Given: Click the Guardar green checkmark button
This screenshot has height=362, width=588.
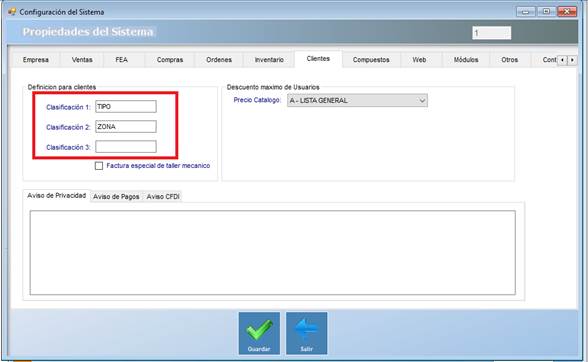Looking at the screenshot, I should (259, 333).
